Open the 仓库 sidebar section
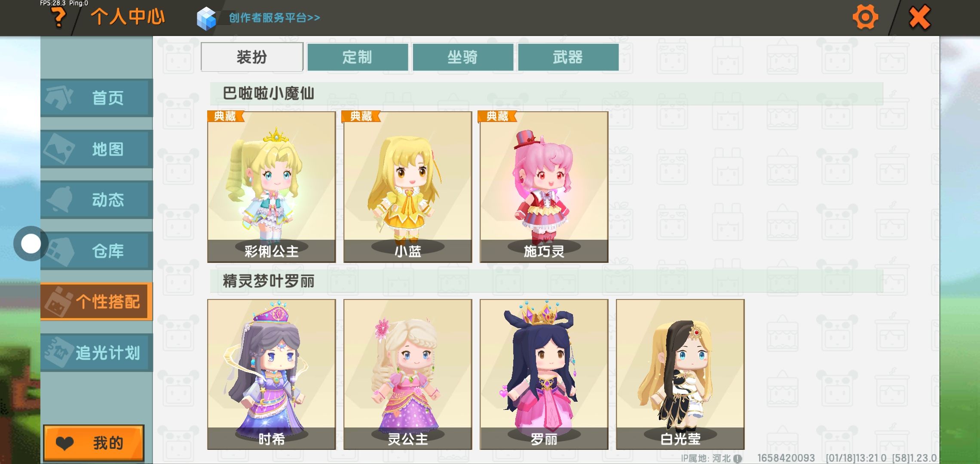 pos(97,250)
